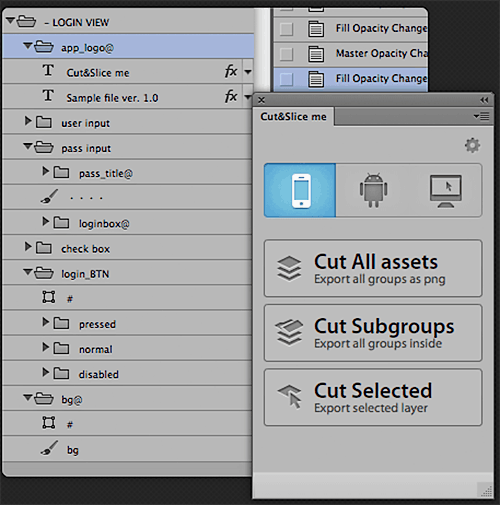Toggle checkbox beside upper Fill Opacity Change
The height and width of the screenshot is (505, 500).
click(x=286, y=29)
